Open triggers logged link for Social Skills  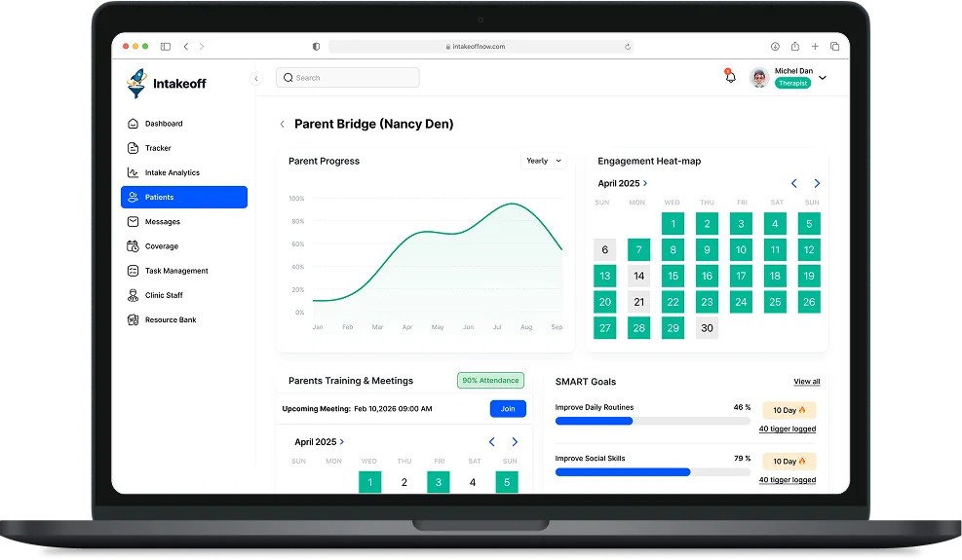(x=788, y=480)
